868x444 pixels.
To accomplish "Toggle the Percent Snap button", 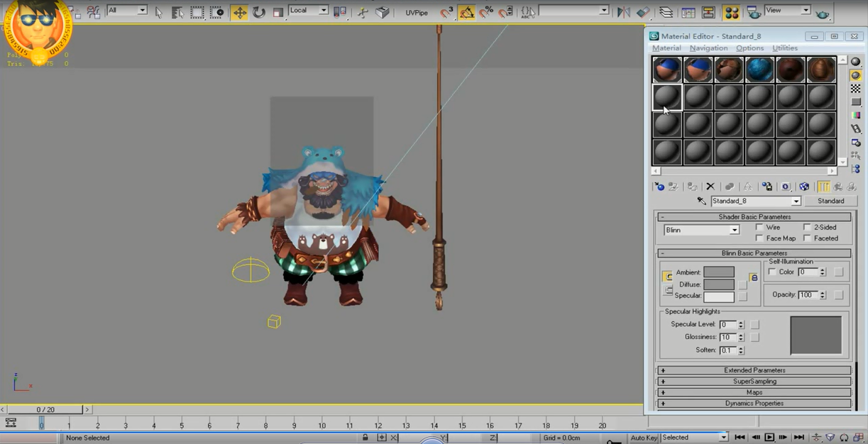I will coord(486,12).
